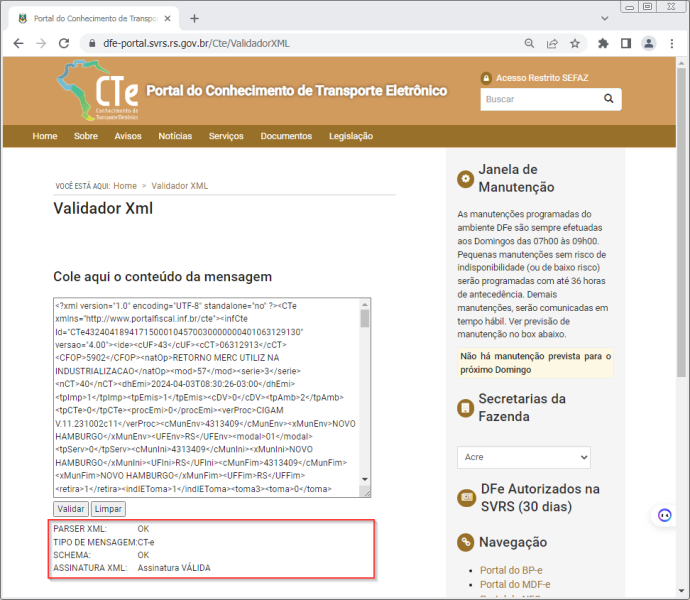Follow the Home breadcrumb link

[125, 186]
